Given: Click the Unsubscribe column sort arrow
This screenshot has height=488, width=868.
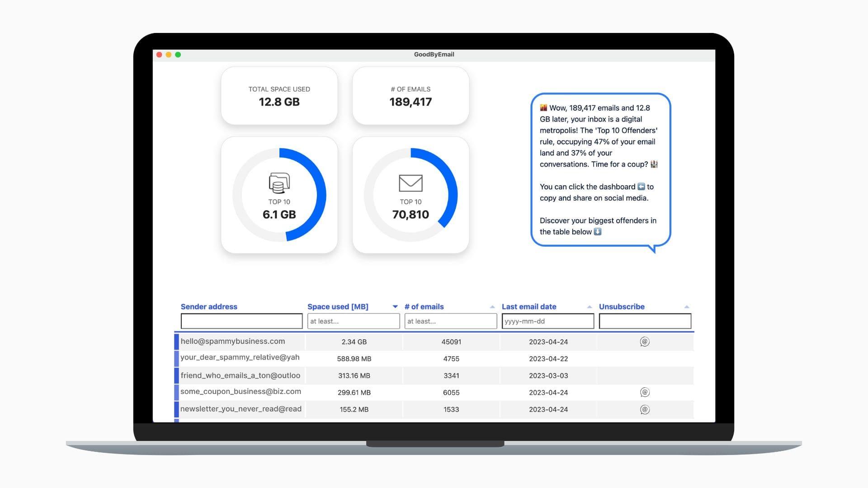Looking at the screenshot, I should point(687,306).
